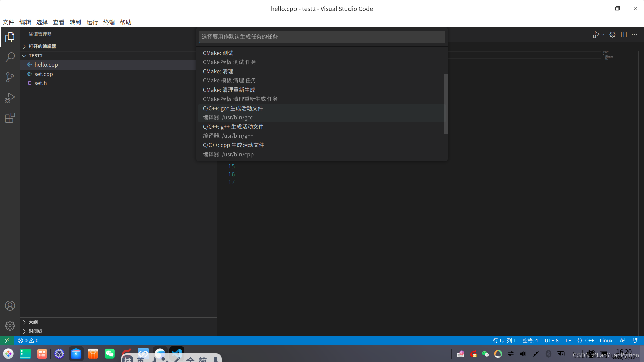The height and width of the screenshot is (362, 644).
Task: Choose C/C++: gcc 生成活动文件 task
Action: 320,113
